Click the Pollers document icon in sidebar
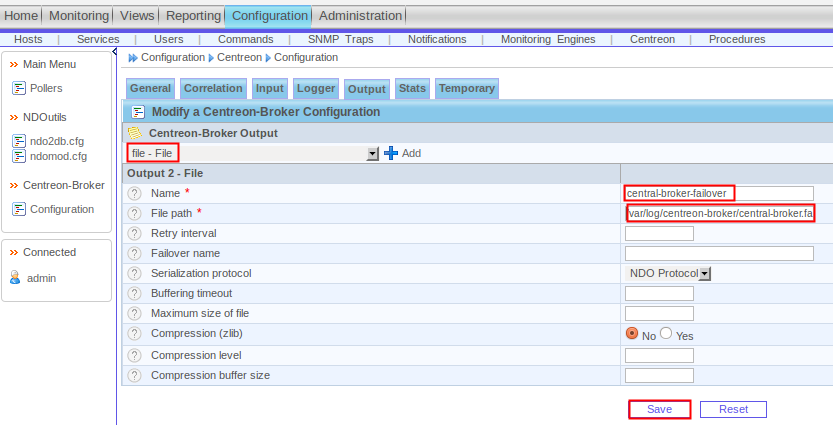Viewport: 833px width, 425px height. tap(19, 88)
